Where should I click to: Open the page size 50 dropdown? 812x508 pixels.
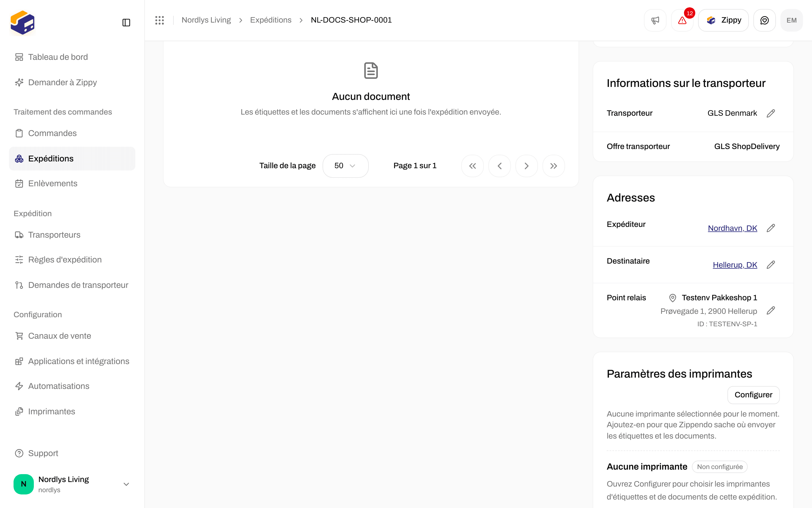345,166
